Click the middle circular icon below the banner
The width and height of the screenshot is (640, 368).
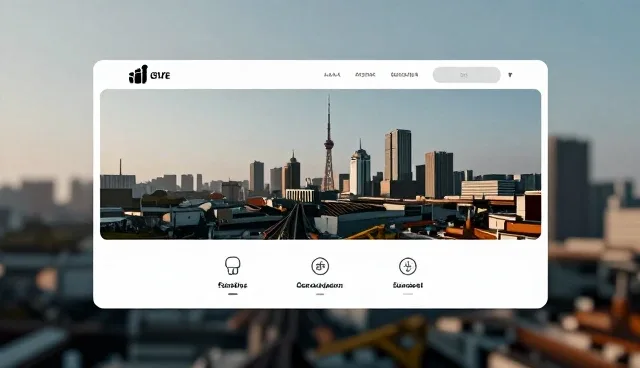click(320, 266)
